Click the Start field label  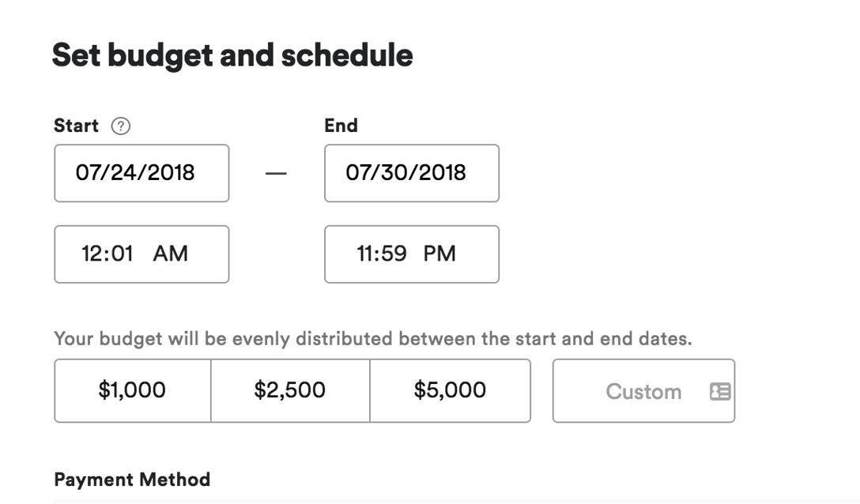coord(75,125)
